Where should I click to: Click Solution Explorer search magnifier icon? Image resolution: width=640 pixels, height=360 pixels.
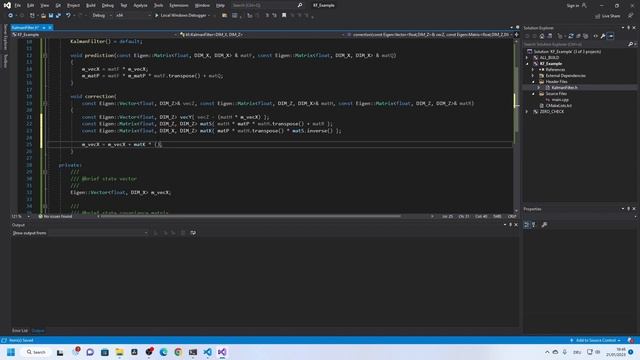631,44
